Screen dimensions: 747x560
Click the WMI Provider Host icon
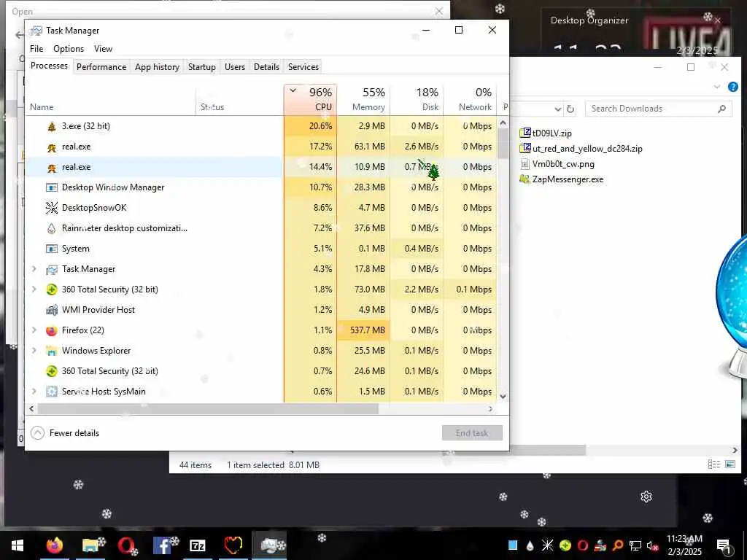coord(52,310)
